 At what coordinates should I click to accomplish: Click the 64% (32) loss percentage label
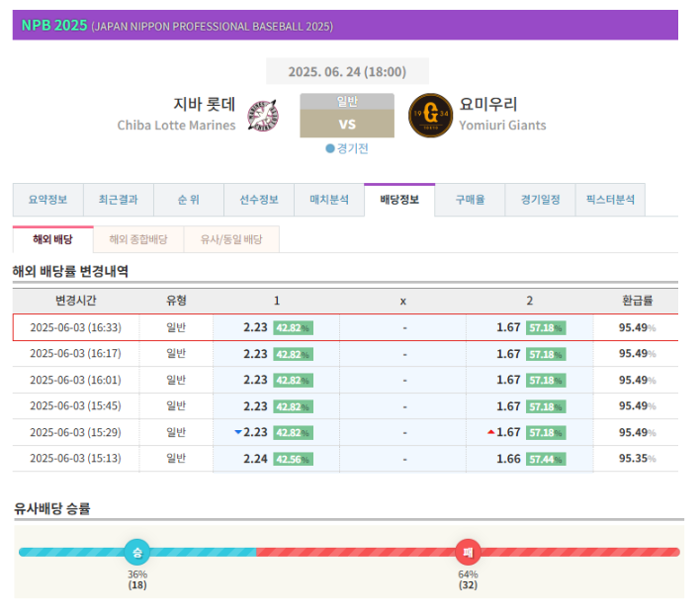468,579
